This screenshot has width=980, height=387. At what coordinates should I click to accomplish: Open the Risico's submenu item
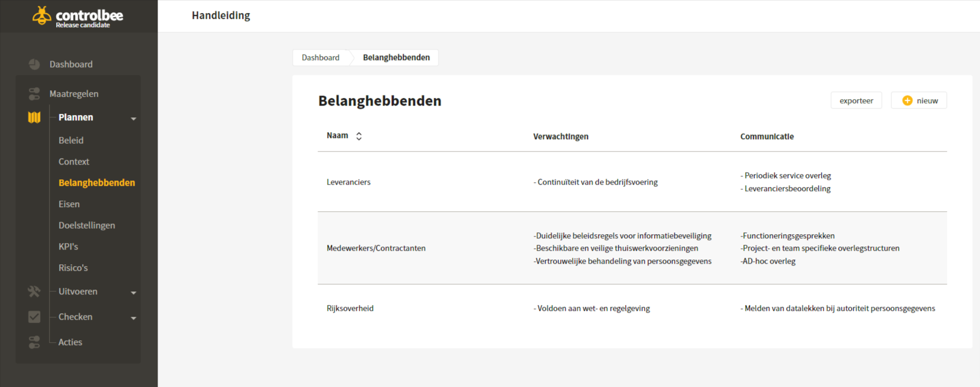point(73,268)
